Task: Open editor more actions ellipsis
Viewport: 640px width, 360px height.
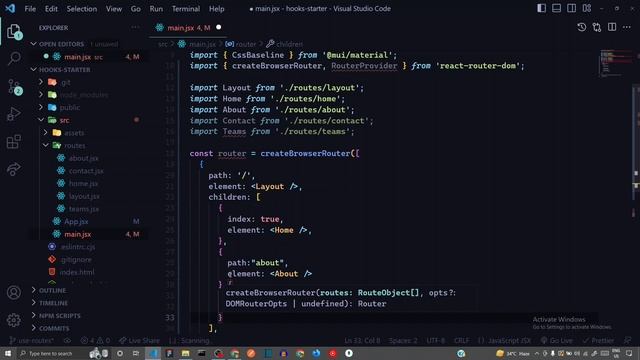Action: coord(627,27)
